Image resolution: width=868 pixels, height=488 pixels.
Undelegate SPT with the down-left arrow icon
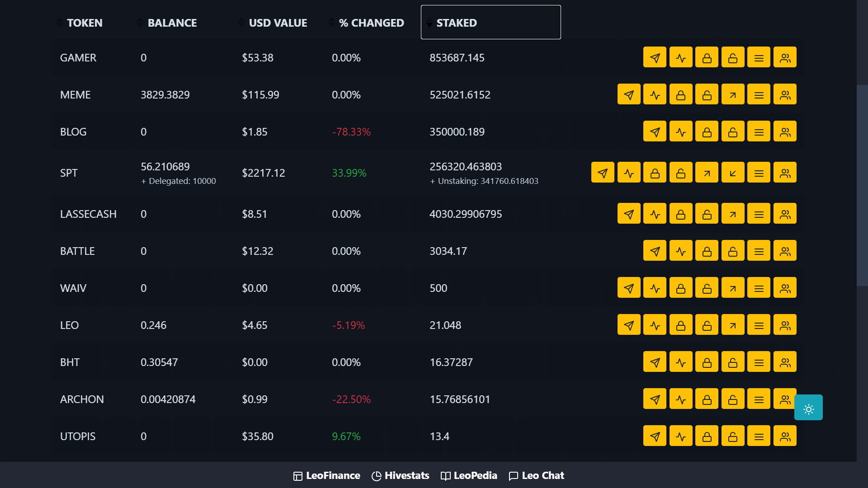click(x=733, y=173)
